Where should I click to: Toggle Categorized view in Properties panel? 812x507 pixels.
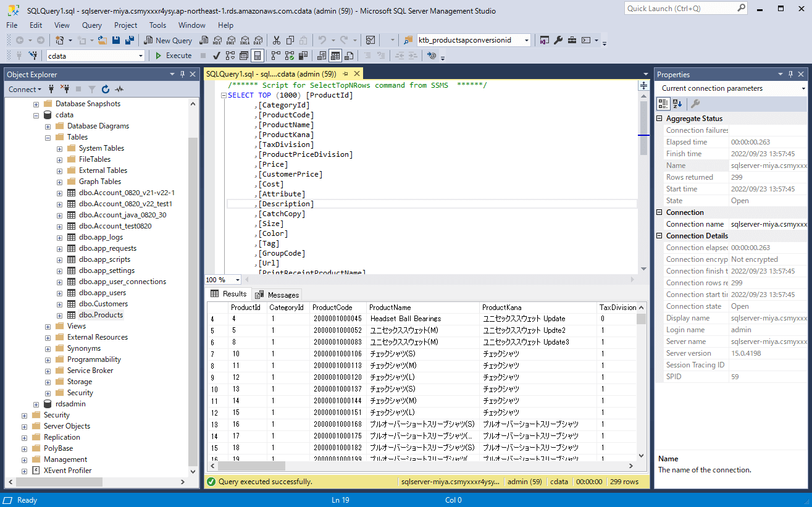click(663, 104)
